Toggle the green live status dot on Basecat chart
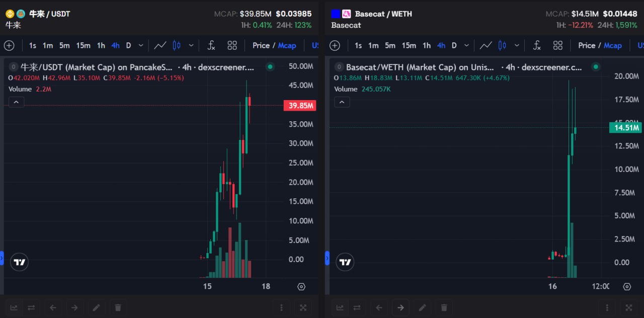644x318 pixels. pyautogui.click(x=596, y=67)
